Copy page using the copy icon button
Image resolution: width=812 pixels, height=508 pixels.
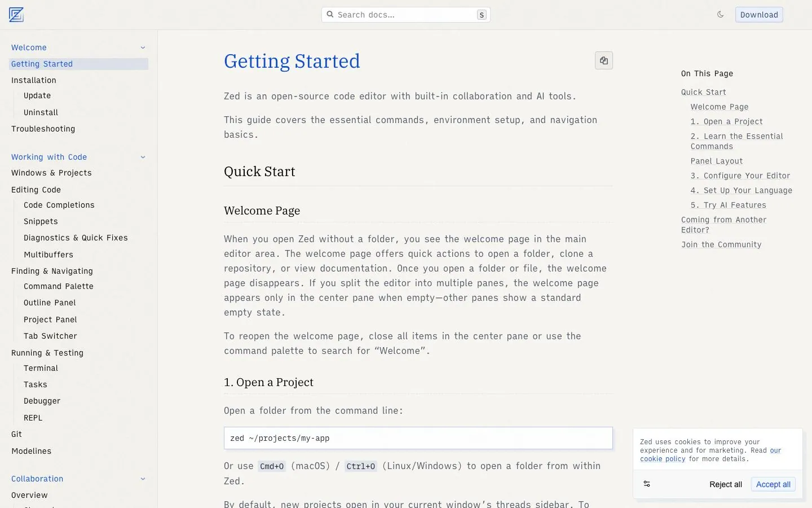click(604, 60)
